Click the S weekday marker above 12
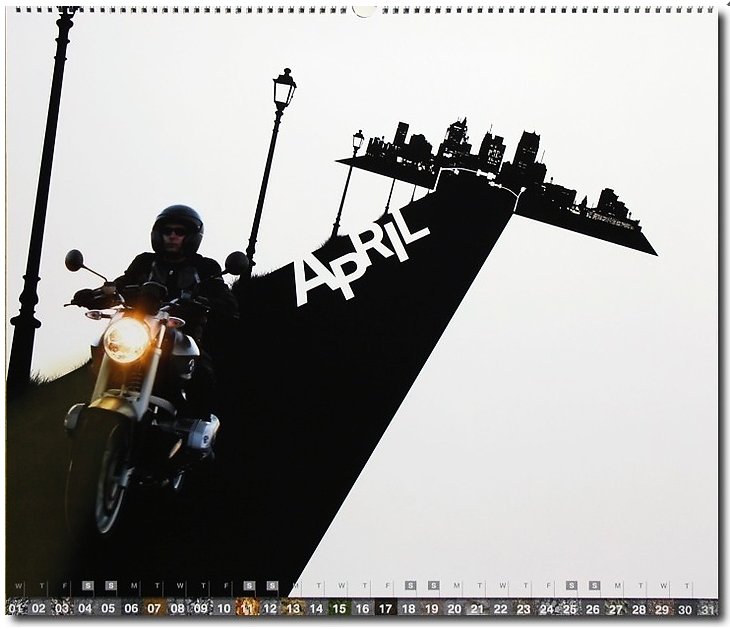The image size is (730, 629). pyautogui.click(x=272, y=586)
